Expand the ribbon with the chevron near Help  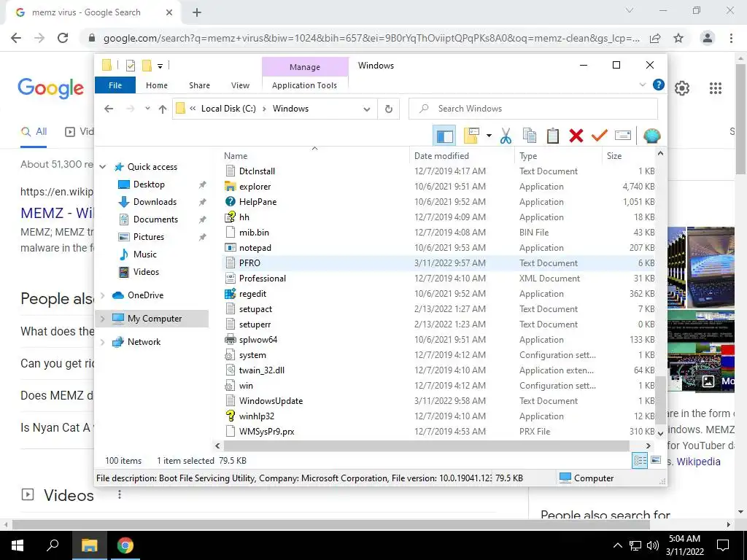642,85
